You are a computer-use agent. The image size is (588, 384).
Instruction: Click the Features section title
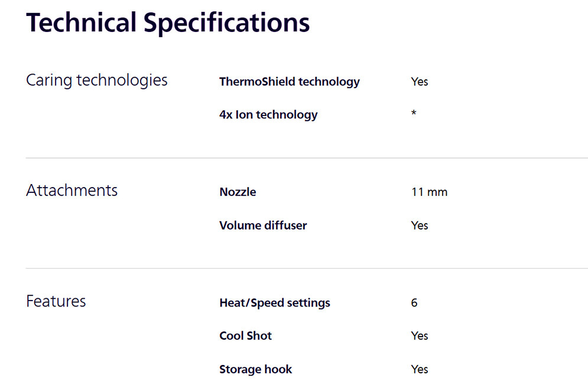(56, 301)
